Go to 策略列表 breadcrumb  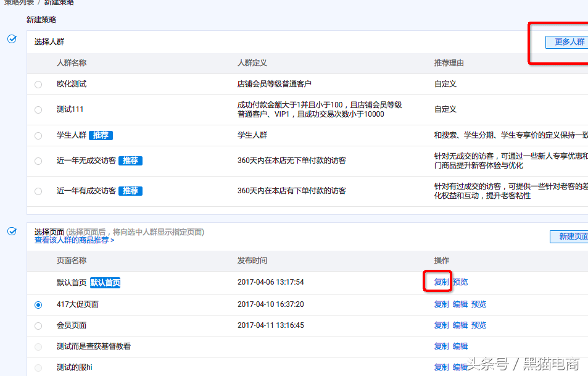[19, 2]
